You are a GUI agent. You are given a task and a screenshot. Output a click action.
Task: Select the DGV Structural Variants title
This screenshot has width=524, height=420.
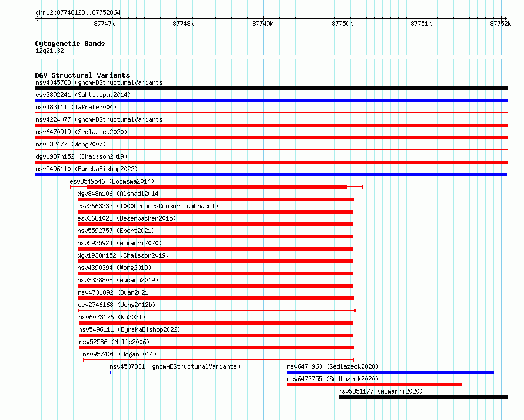point(82,75)
